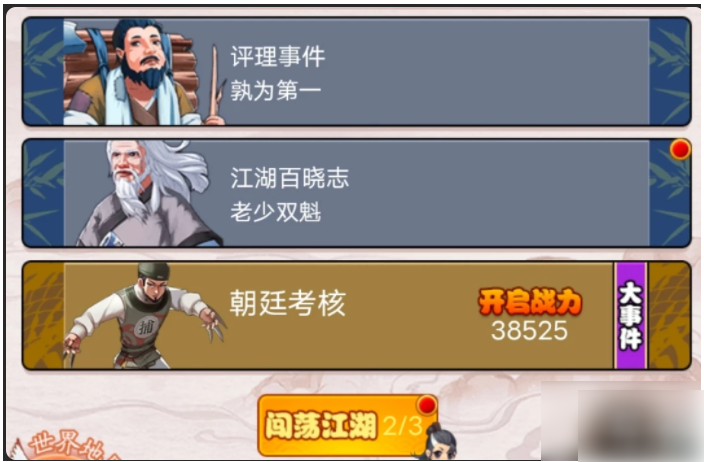Click the small chibi character beside 闯荡江湖
Image resolution: width=704 pixels, height=462 pixels.
[x=438, y=442]
